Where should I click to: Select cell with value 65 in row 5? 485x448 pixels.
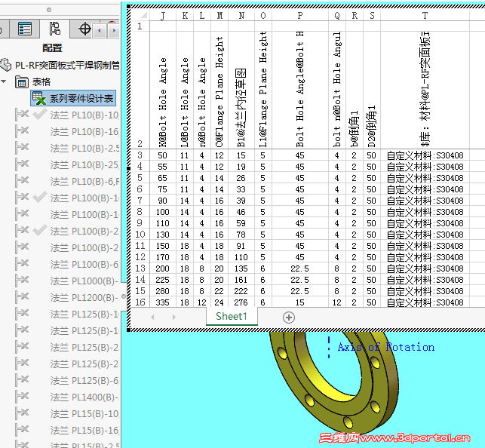coord(163,178)
